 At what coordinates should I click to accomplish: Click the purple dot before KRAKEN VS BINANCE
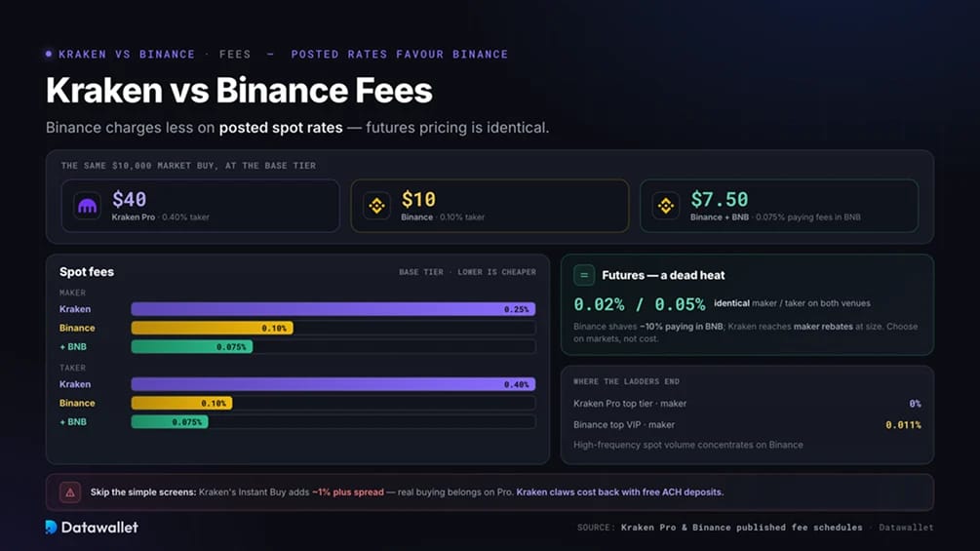pyautogui.click(x=49, y=54)
